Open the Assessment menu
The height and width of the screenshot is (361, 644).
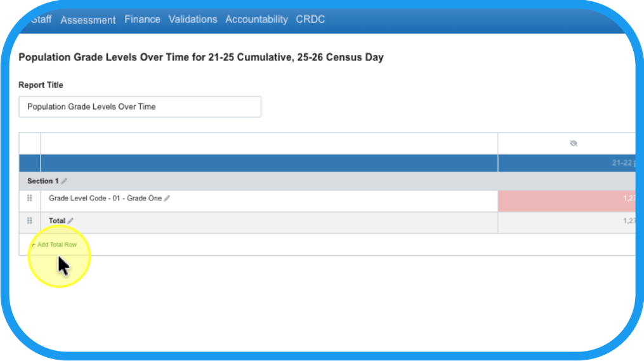pos(88,20)
